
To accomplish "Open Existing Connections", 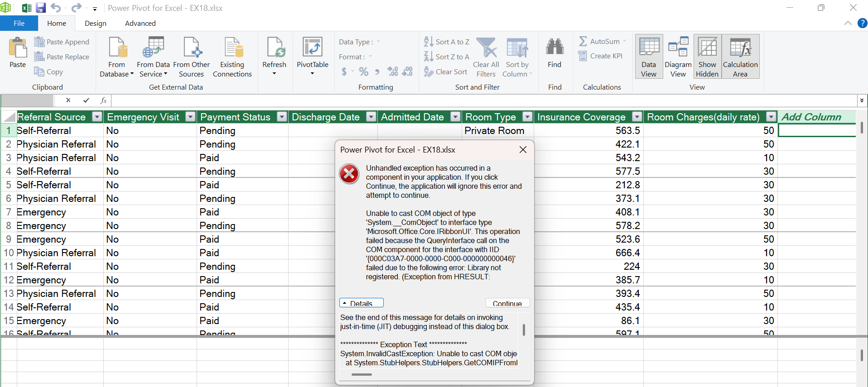I will [232, 48].
